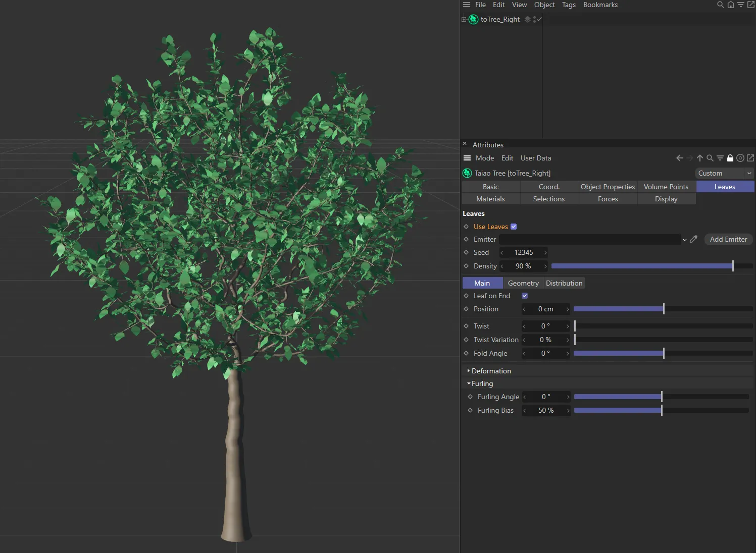
Task: Toggle the toTree_Right enable checkmark
Action: coord(539,19)
